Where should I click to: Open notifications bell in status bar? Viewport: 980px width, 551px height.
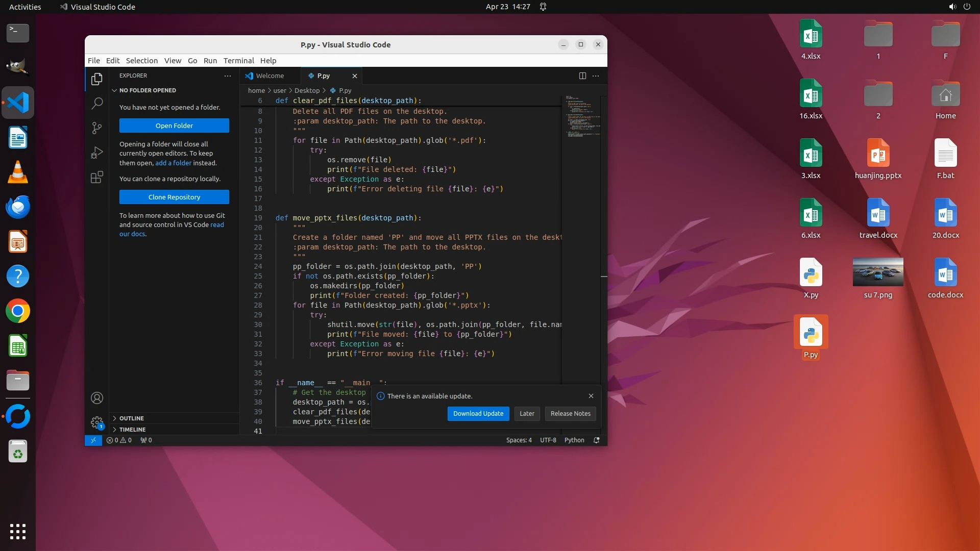click(x=596, y=440)
